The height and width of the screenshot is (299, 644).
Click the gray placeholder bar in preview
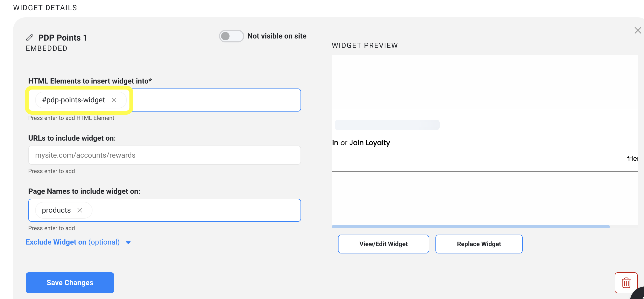point(387,125)
